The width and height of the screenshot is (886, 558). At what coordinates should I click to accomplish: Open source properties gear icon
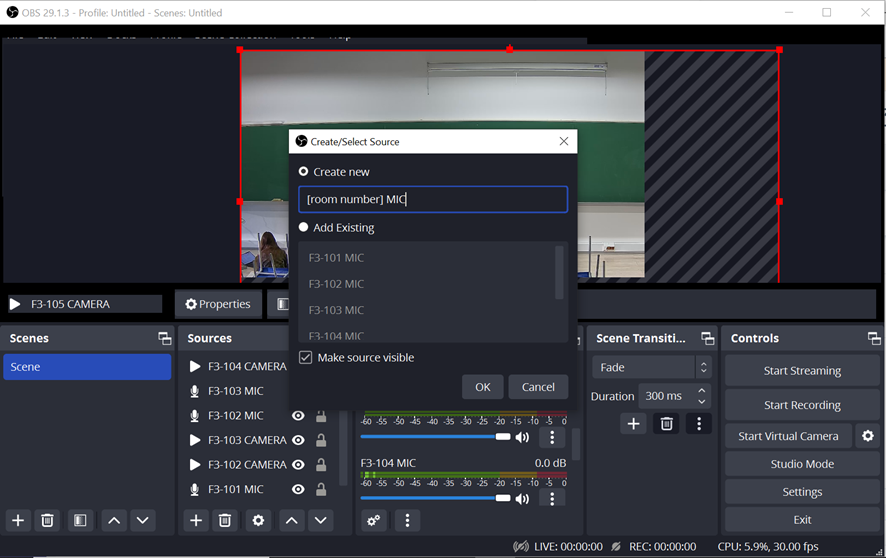pyautogui.click(x=258, y=520)
